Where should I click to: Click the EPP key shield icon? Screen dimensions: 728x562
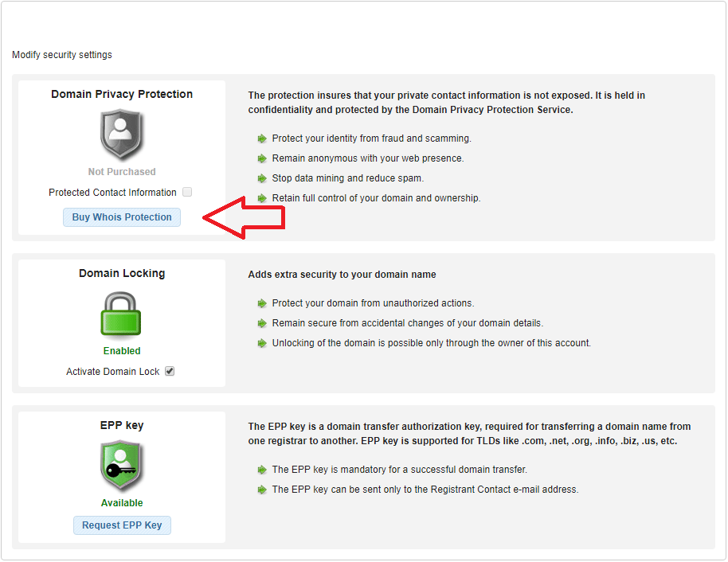(x=121, y=466)
